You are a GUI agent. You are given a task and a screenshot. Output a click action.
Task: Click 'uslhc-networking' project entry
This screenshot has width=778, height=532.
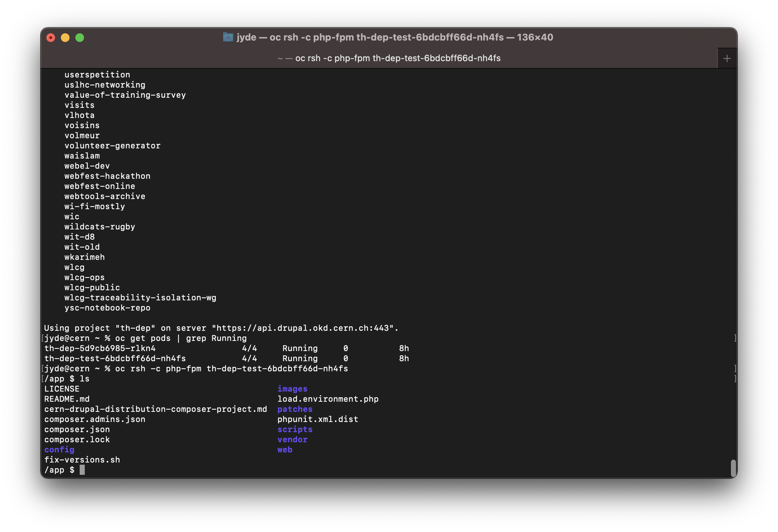(x=105, y=85)
